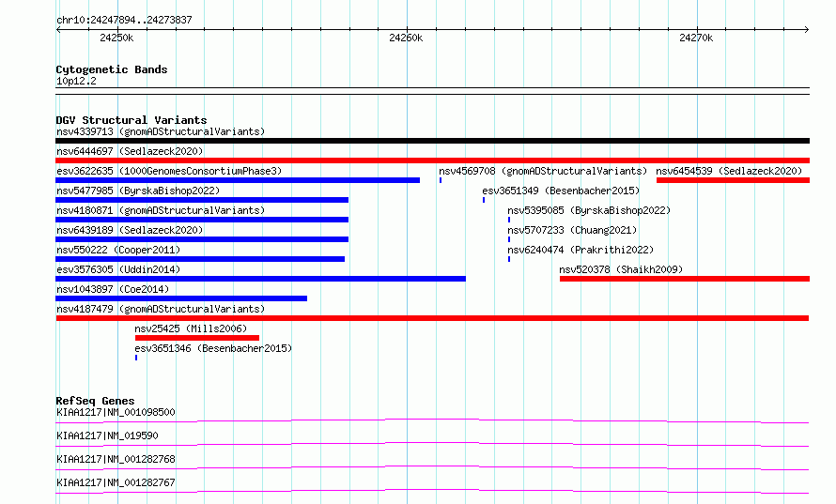Click the KIAA1217|NM_001282767 transcript label

pyautogui.click(x=116, y=482)
